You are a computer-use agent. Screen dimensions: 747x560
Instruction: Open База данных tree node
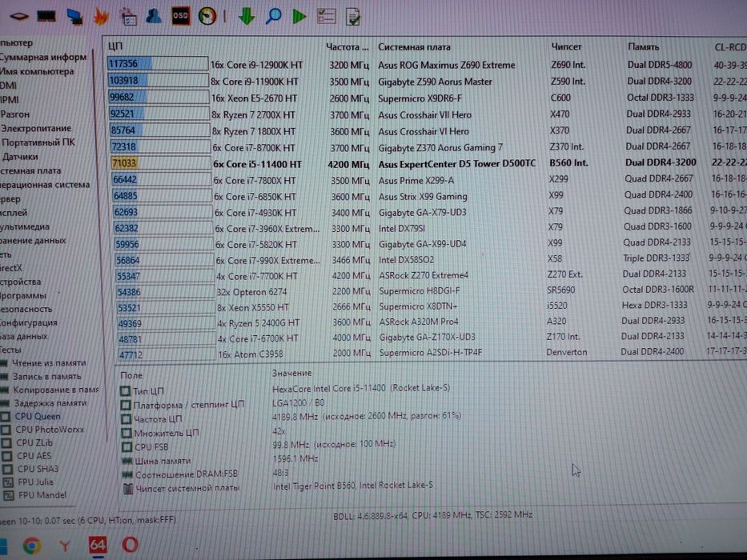(24, 336)
